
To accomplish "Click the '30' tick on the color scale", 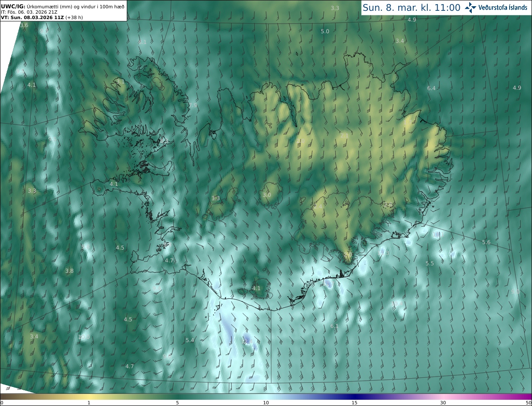I will click(x=443, y=403).
